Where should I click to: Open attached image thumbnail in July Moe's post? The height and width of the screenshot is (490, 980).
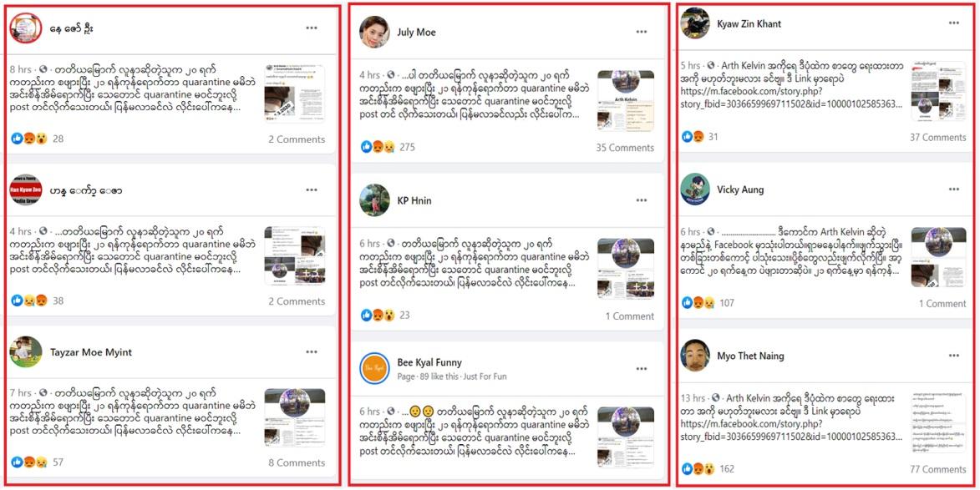click(x=626, y=100)
